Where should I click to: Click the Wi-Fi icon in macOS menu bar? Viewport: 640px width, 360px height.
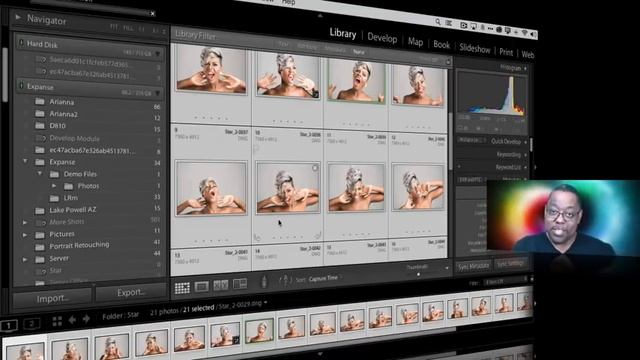[x=524, y=33]
